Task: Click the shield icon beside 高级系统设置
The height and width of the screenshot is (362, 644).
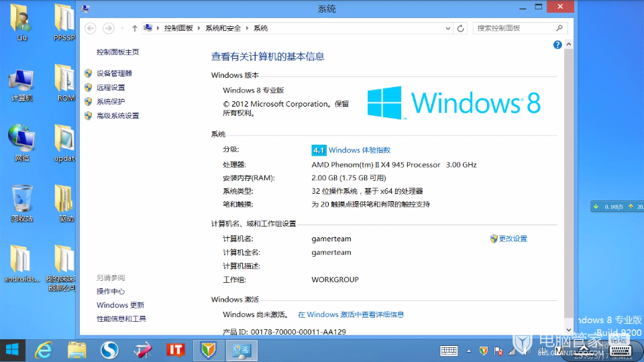Action: pyautogui.click(x=88, y=116)
